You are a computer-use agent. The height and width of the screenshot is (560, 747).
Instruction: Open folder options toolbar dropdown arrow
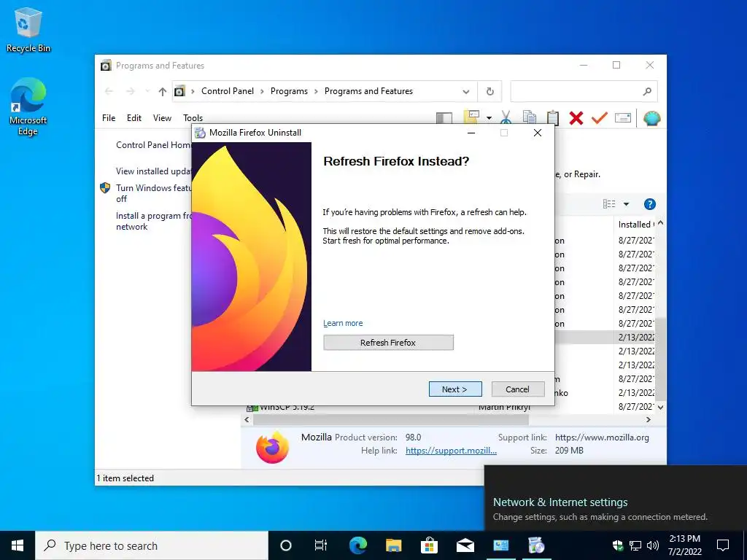tap(489, 117)
